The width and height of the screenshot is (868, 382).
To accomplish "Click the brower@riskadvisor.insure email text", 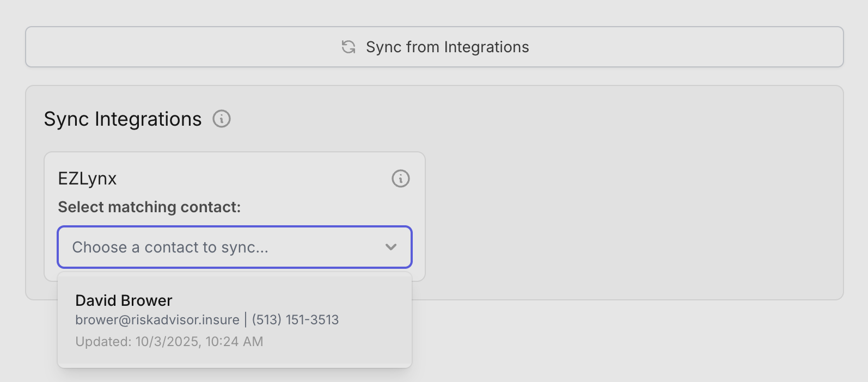I will click(x=157, y=320).
